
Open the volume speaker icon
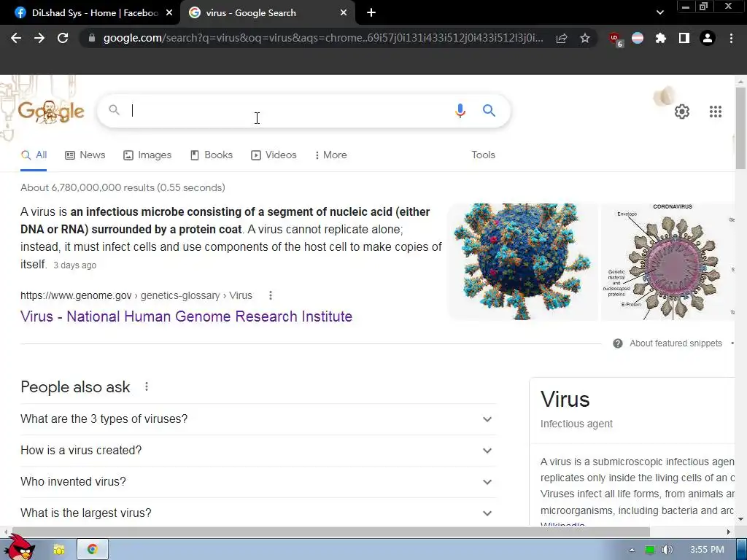pyautogui.click(x=667, y=550)
